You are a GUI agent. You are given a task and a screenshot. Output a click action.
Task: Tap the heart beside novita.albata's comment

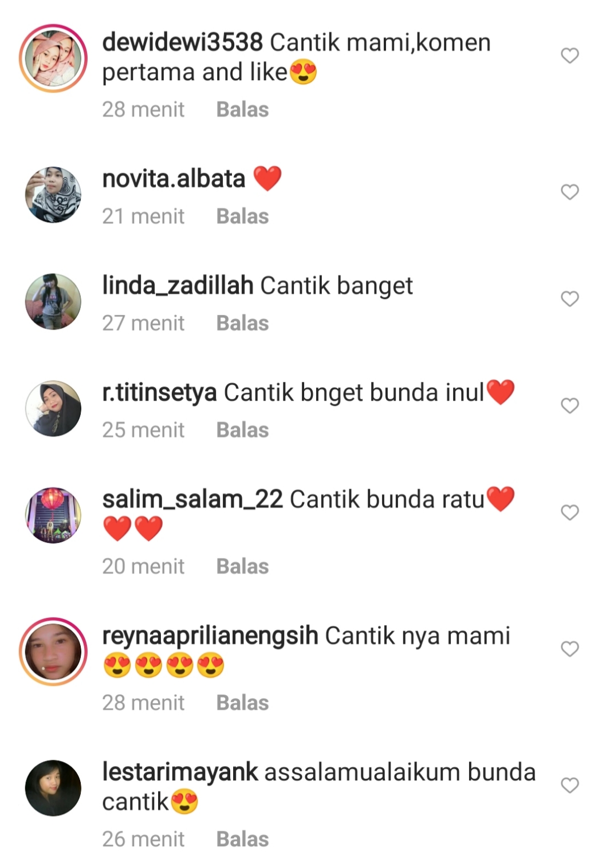pyautogui.click(x=569, y=192)
